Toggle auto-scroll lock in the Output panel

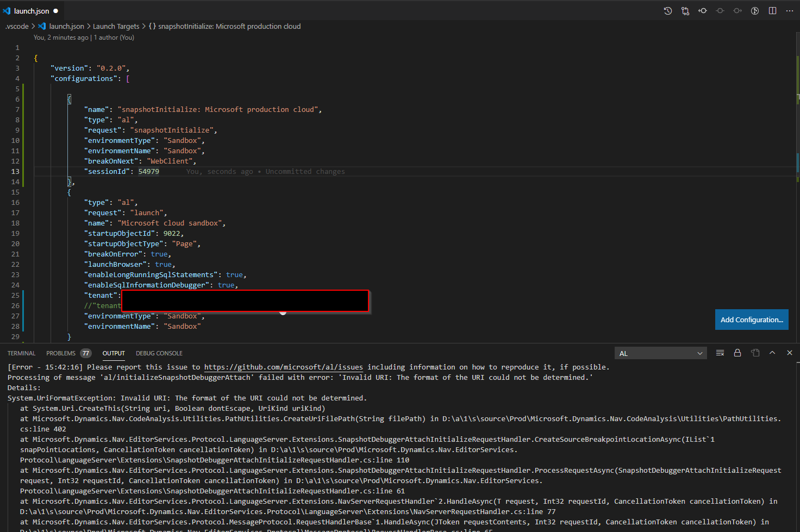point(737,353)
